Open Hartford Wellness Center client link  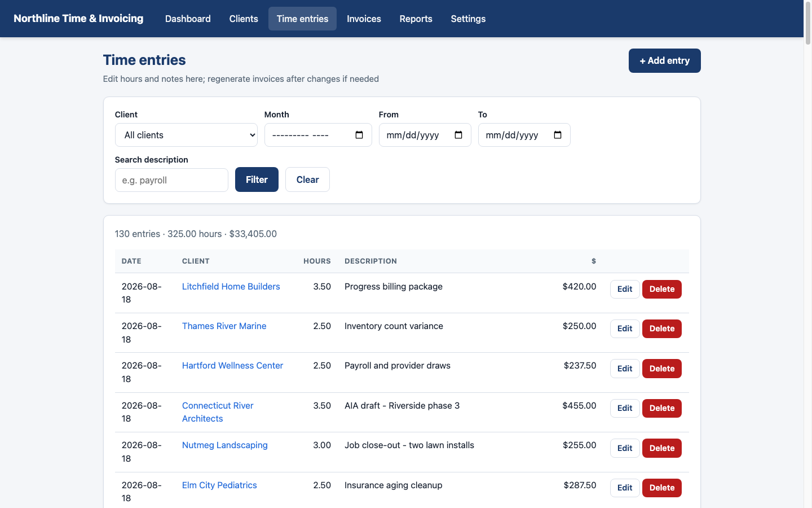click(232, 365)
